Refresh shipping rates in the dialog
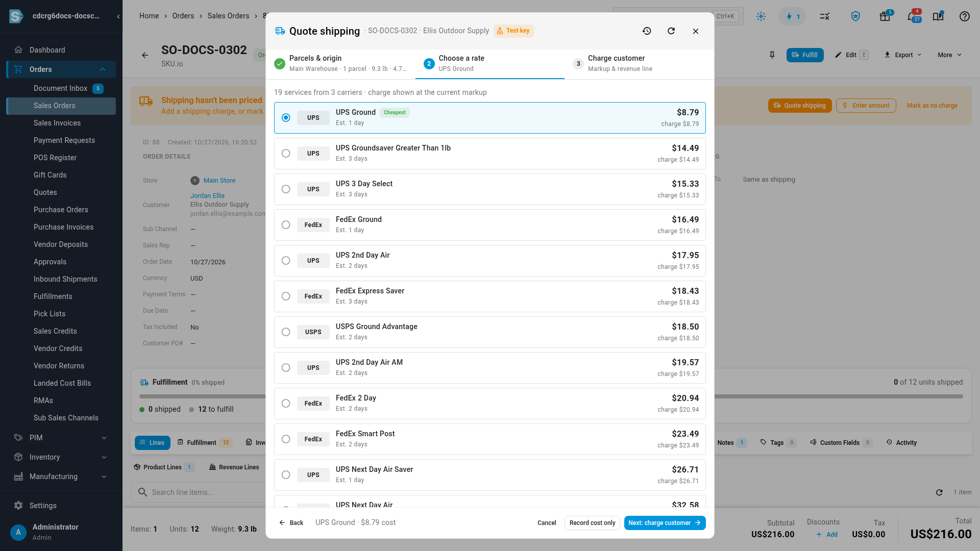 point(671,31)
